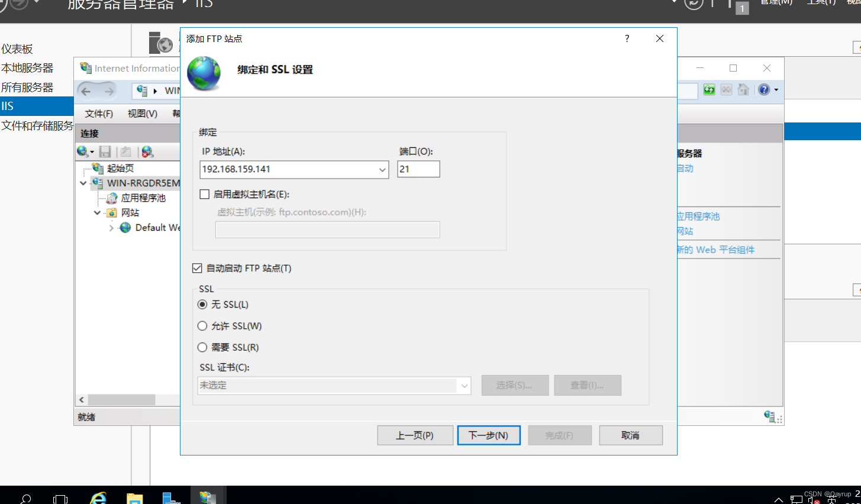Collapse the WIN-RRGDR5EM server node
Screen dimensions: 861x504
[83, 183]
